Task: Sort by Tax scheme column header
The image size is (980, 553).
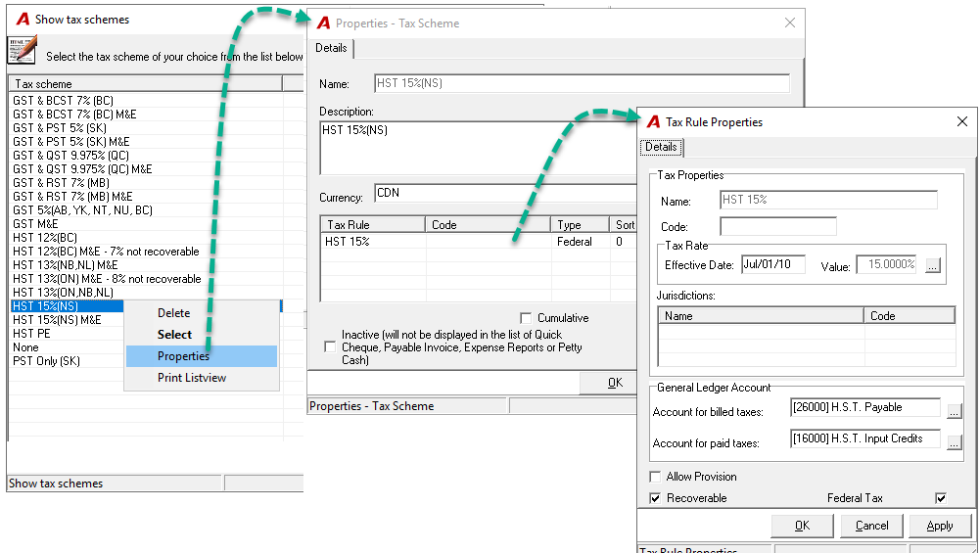Action: (x=146, y=84)
